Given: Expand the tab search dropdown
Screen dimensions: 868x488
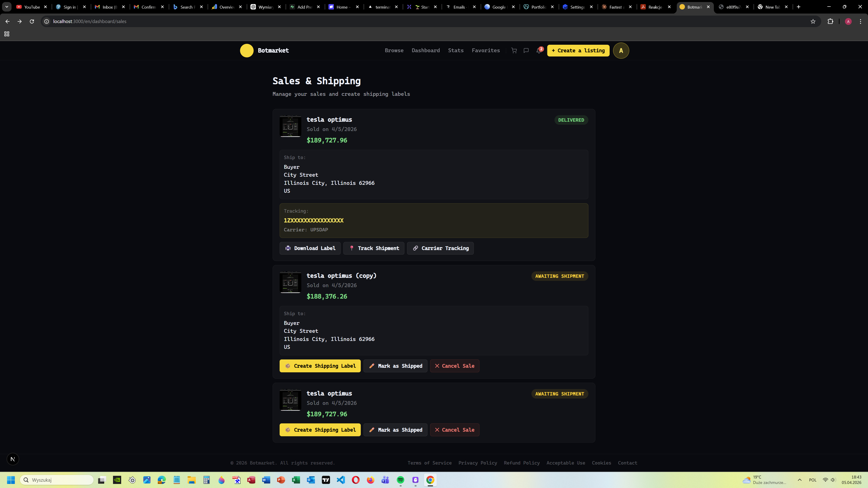Looking at the screenshot, I should [6, 7].
